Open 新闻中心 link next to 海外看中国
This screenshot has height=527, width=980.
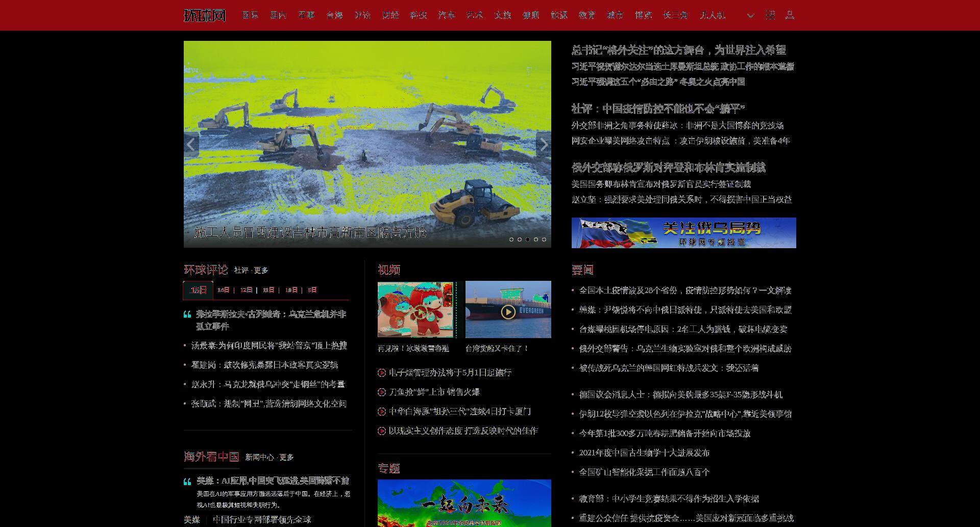pyautogui.click(x=259, y=458)
